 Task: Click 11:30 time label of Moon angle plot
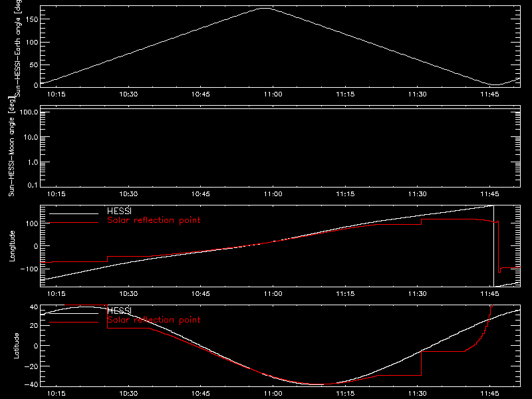[418, 194]
